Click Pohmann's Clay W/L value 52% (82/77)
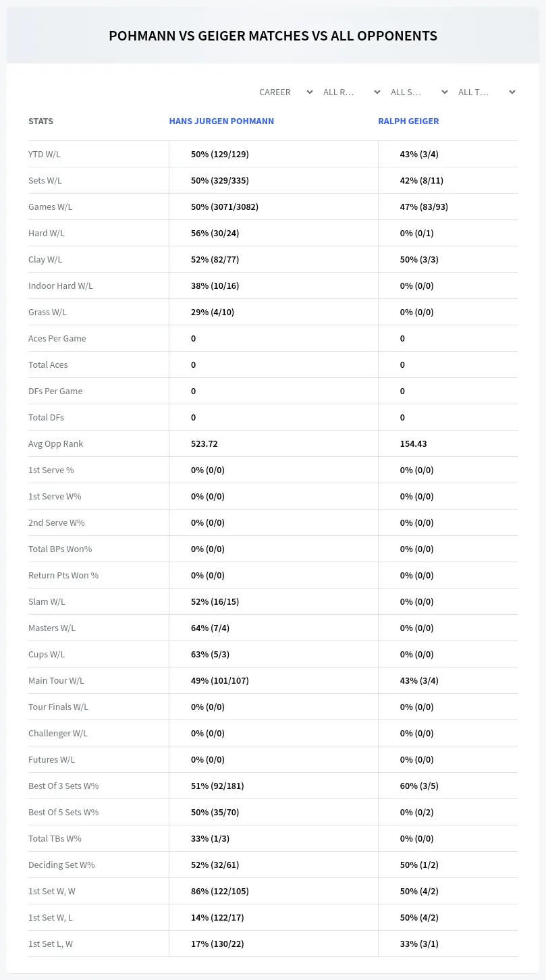This screenshot has height=980, width=546. (215, 259)
